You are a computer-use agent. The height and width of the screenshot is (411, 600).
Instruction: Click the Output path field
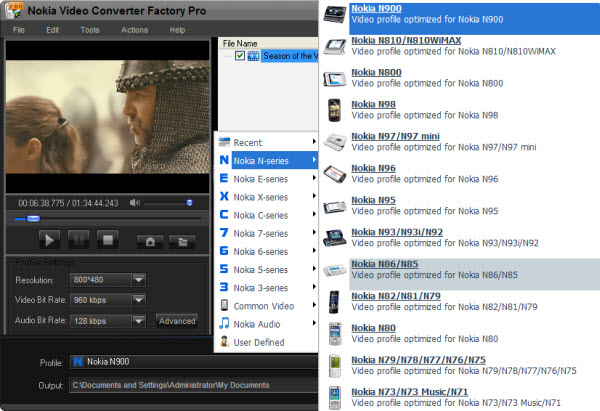pos(194,385)
